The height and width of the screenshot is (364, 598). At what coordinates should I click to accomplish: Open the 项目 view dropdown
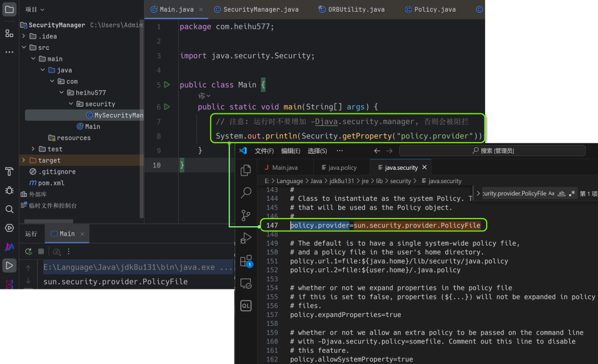click(35, 9)
